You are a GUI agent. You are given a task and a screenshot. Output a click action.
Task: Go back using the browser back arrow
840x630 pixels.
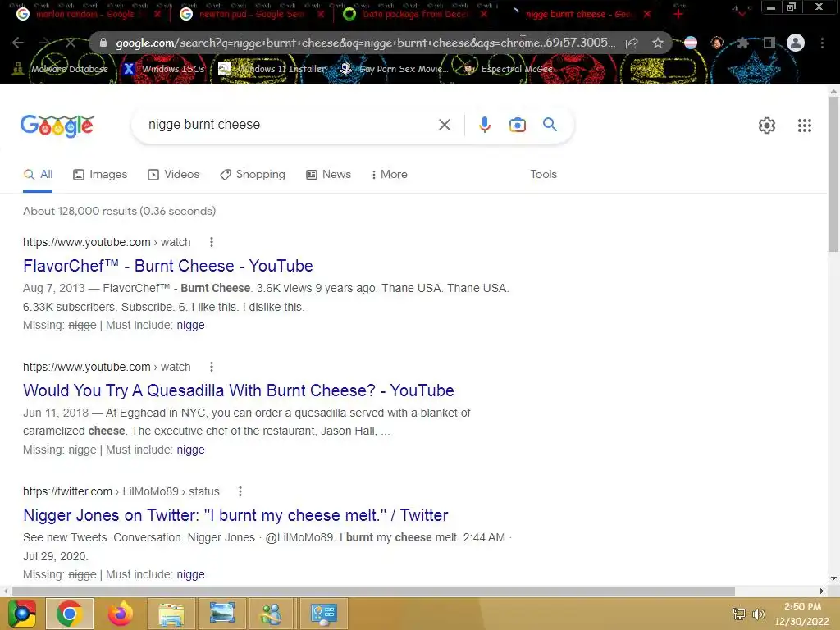tap(18, 43)
